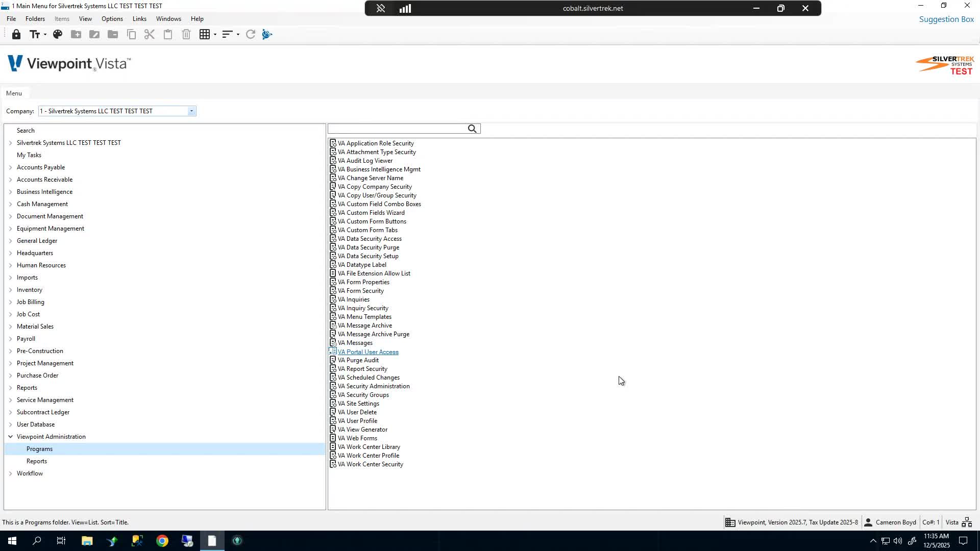Image resolution: width=980 pixels, height=551 pixels.
Task: Open the Suggestion Box link
Action: point(946,19)
